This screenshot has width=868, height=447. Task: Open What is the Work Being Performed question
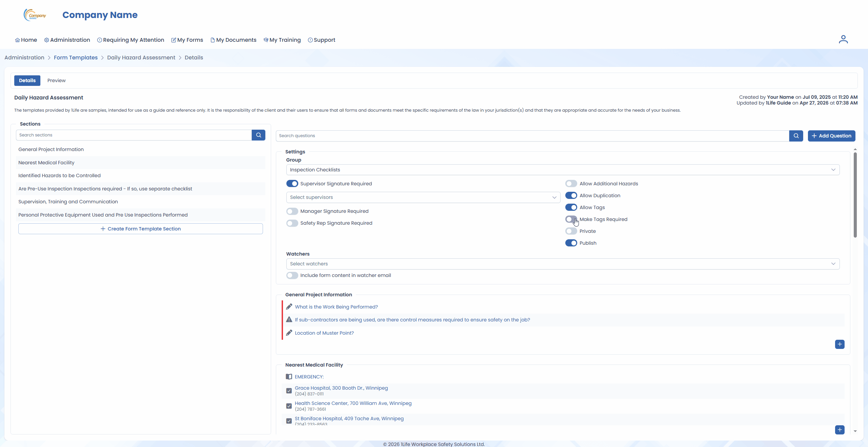(336, 307)
